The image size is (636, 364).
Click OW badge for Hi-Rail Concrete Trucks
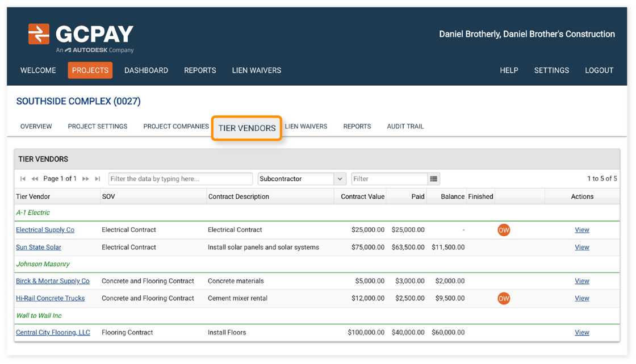503,298
